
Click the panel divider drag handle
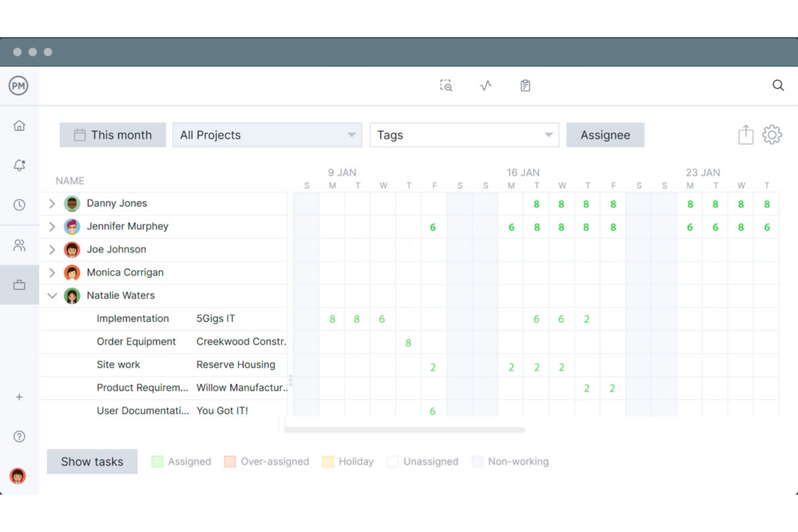[x=290, y=381]
